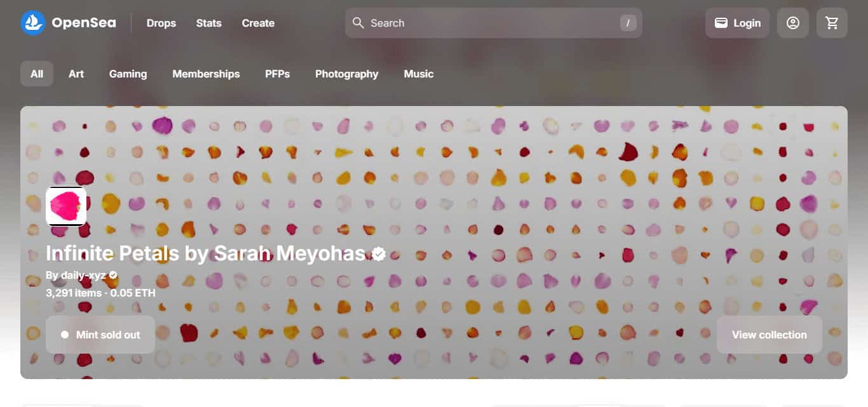Select the Art category tab
This screenshot has height=407, width=868.
[x=76, y=74]
